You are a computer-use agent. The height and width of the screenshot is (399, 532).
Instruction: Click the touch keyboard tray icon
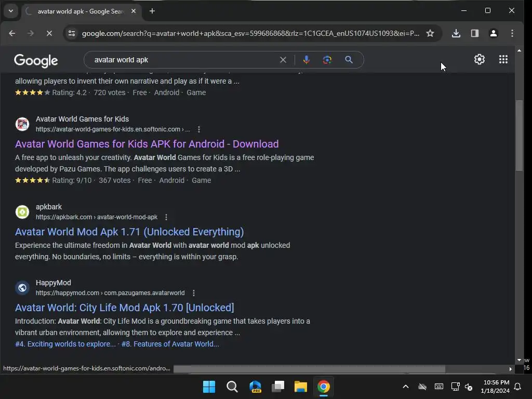438,387
